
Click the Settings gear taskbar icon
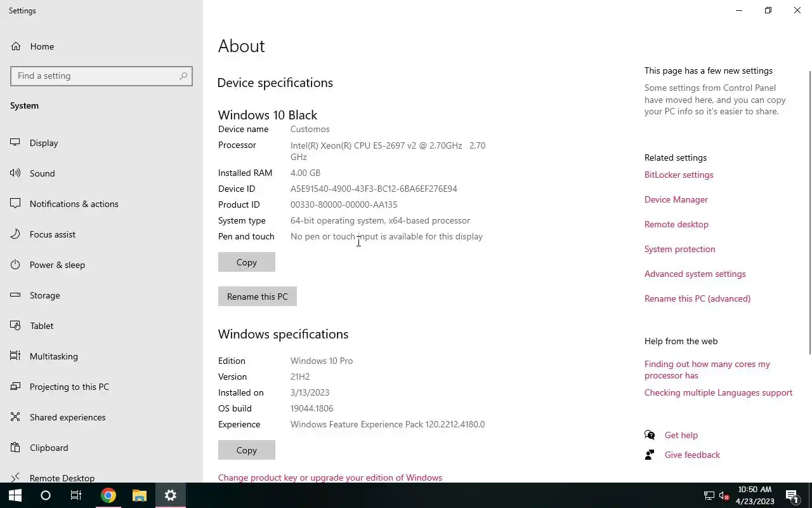tap(171, 495)
